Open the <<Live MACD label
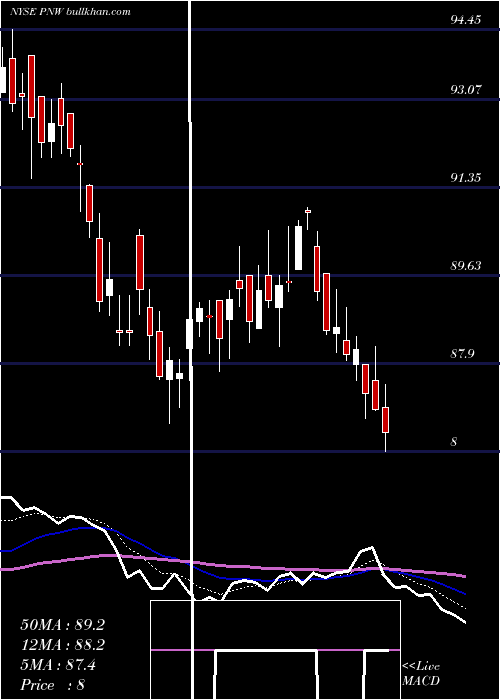This screenshot has height=700, width=500. click(x=421, y=673)
